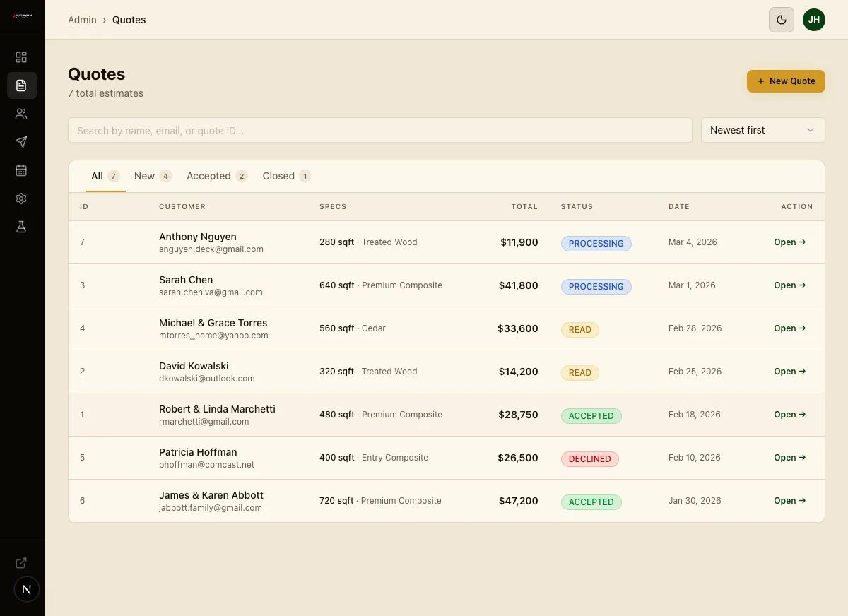Click the external link icon in sidebar

[x=21, y=563]
